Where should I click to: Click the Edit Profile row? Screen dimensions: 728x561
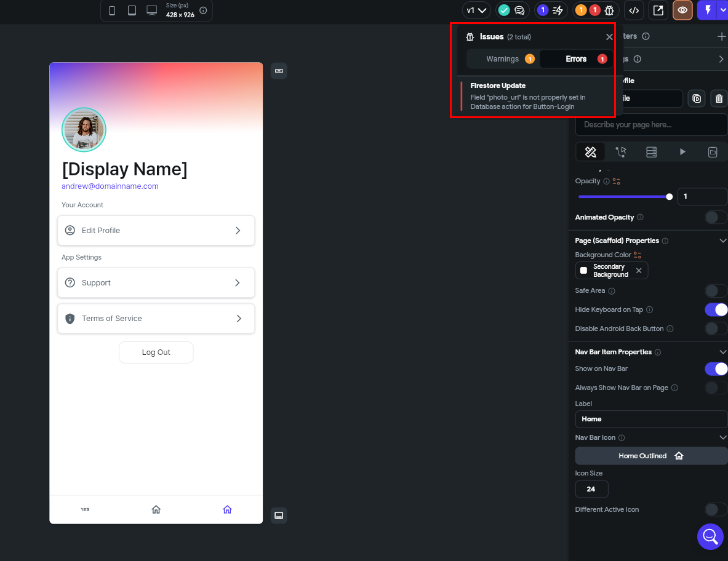[156, 231]
